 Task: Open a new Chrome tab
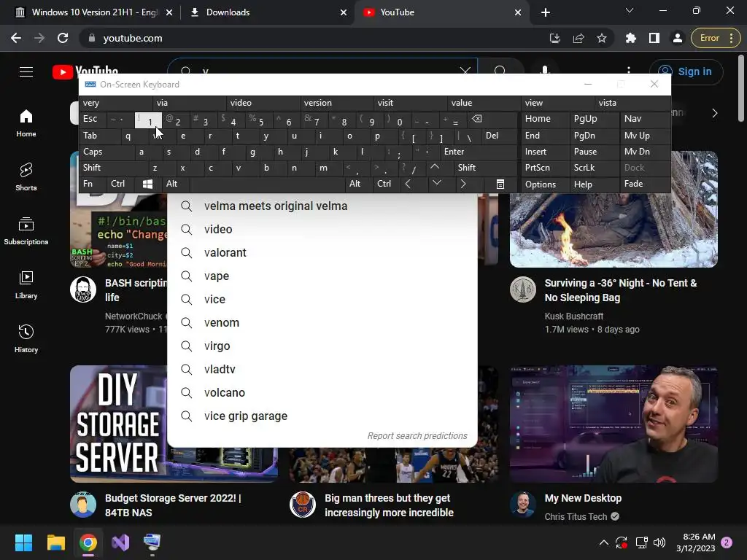coord(546,12)
